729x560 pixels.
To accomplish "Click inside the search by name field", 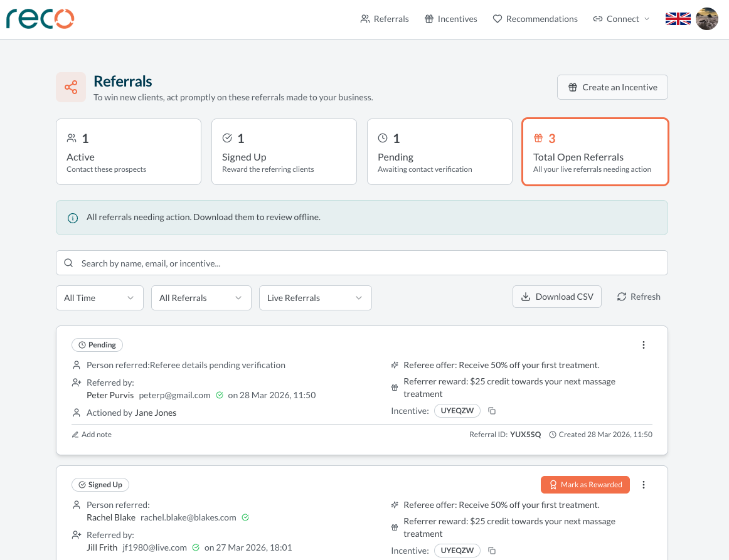I will 251,262.
